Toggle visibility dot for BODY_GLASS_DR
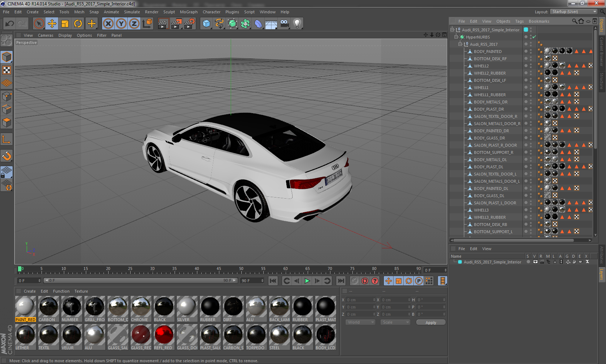606x364 pixels. 526,138
